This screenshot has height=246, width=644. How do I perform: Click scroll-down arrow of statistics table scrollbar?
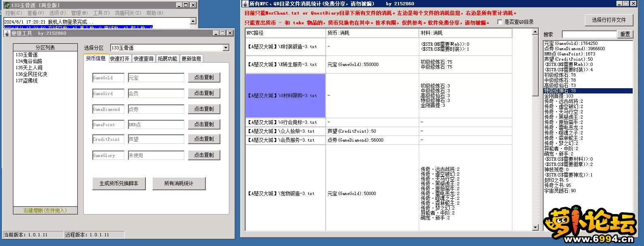tap(535, 228)
